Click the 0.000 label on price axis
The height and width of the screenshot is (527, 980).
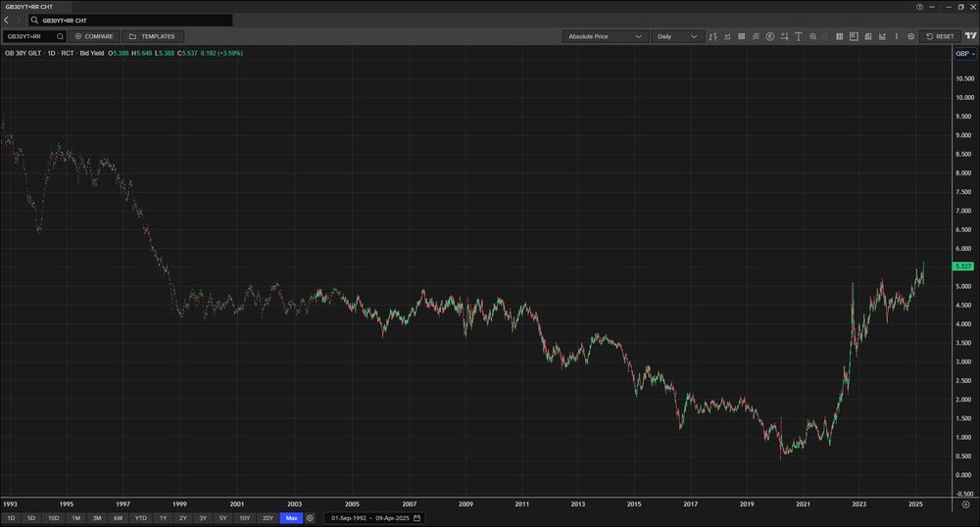tap(963, 475)
